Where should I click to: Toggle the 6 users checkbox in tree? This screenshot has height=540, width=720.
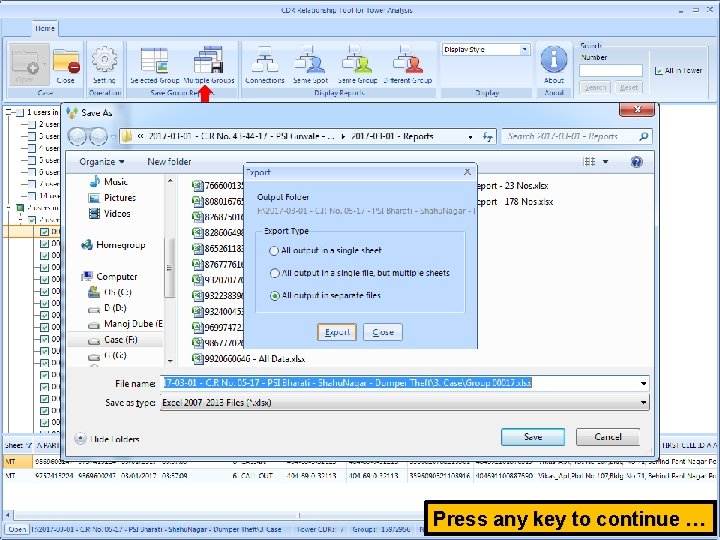coord(32,172)
